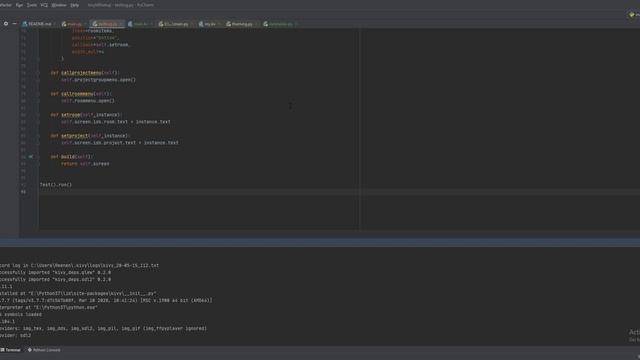This screenshot has height=360, width=640.
Task: Open the Help menu
Action: pyautogui.click(x=74, y=5)
